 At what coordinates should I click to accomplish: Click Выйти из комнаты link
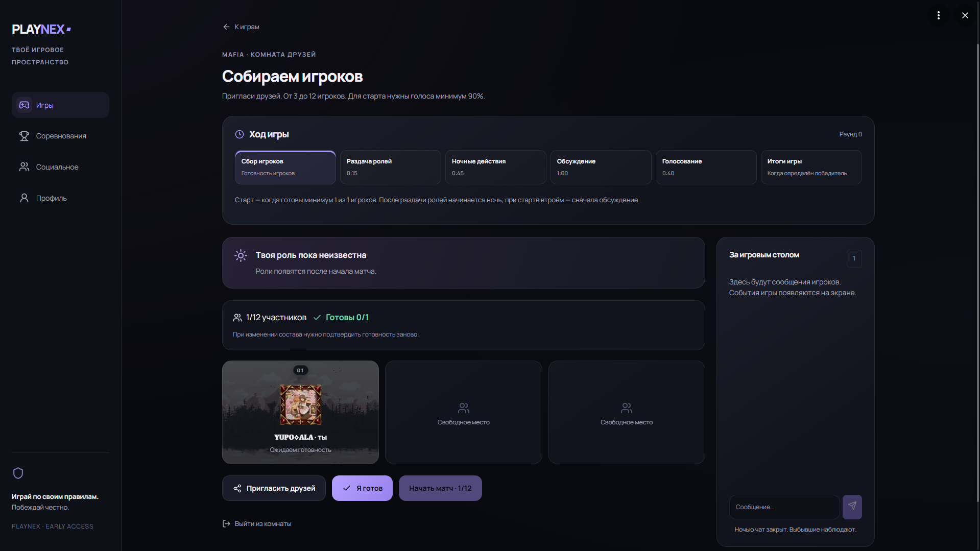click(257, 523)
